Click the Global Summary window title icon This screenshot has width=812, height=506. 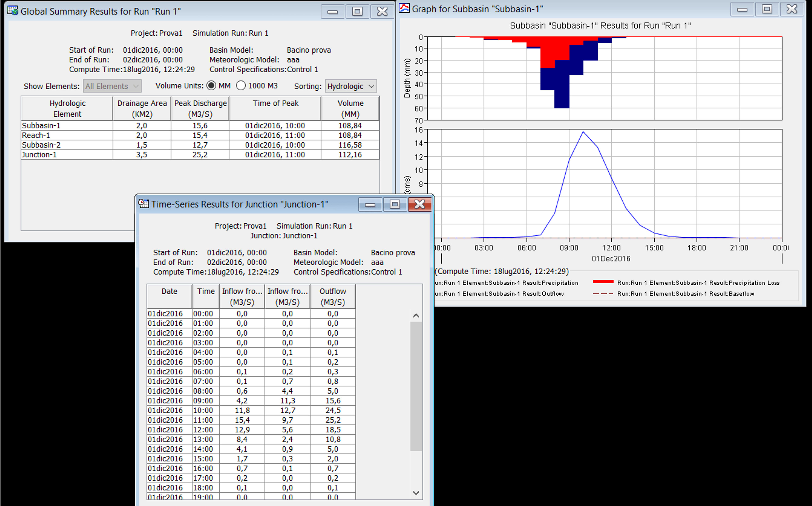tap(13, 11)
